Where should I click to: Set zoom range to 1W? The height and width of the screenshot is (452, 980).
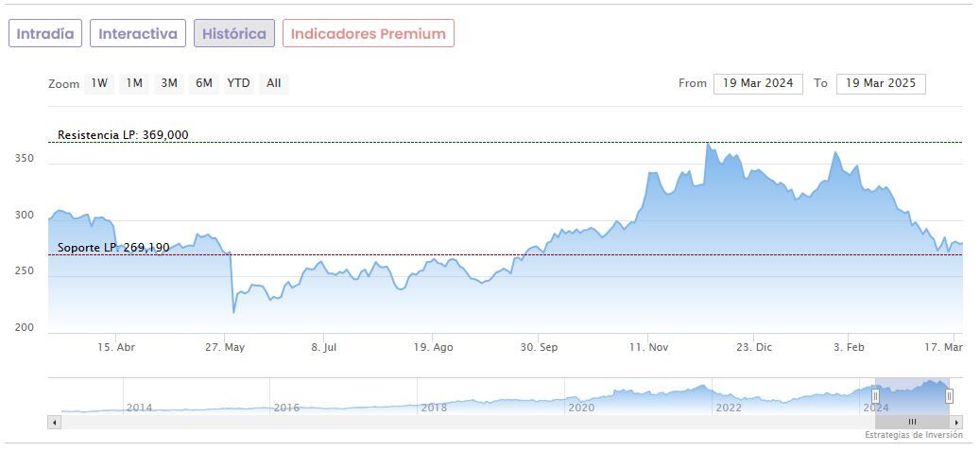click(x=99, y=83)
